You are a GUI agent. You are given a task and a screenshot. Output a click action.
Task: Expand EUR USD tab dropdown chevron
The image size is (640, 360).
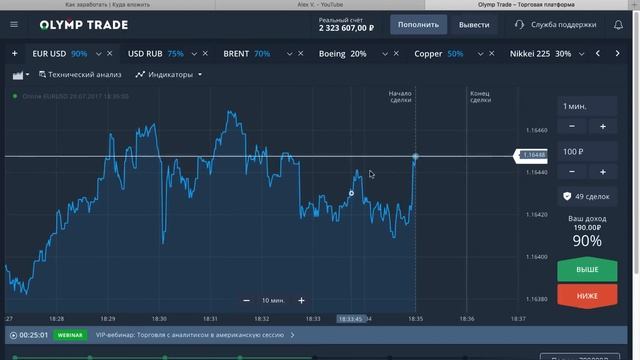coord(98,54)
